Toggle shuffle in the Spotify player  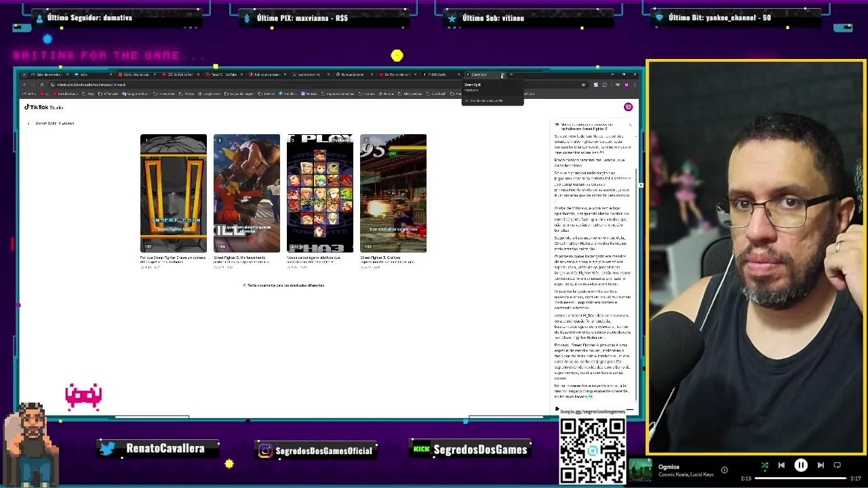pos(764,466)
